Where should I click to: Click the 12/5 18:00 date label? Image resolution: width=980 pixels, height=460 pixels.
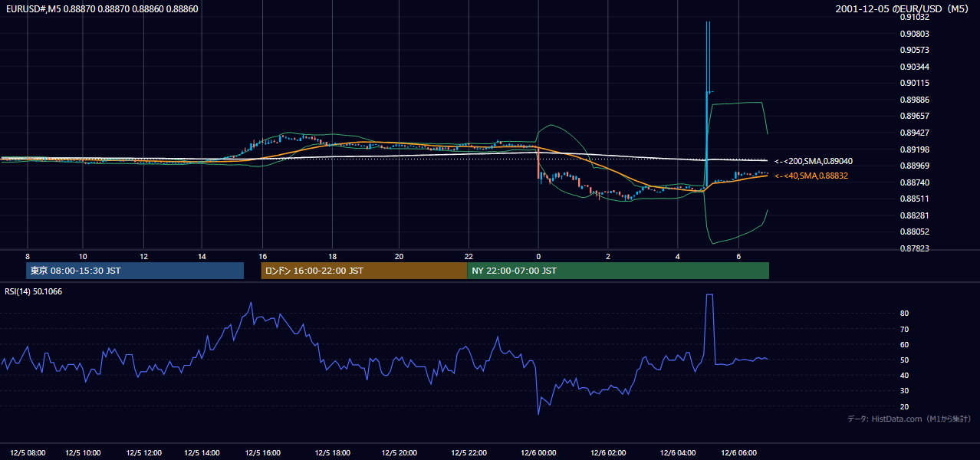(333, 452)
